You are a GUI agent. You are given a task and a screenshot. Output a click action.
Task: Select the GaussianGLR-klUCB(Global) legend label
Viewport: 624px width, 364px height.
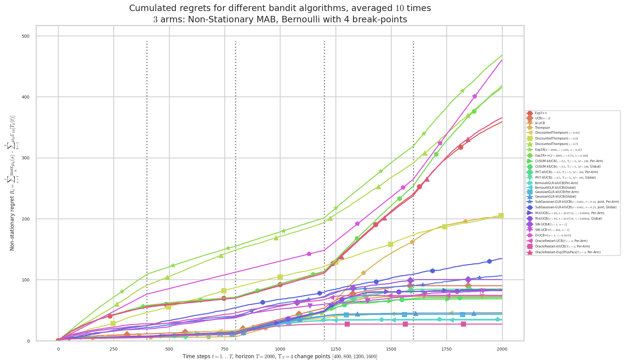pos(555,197)
